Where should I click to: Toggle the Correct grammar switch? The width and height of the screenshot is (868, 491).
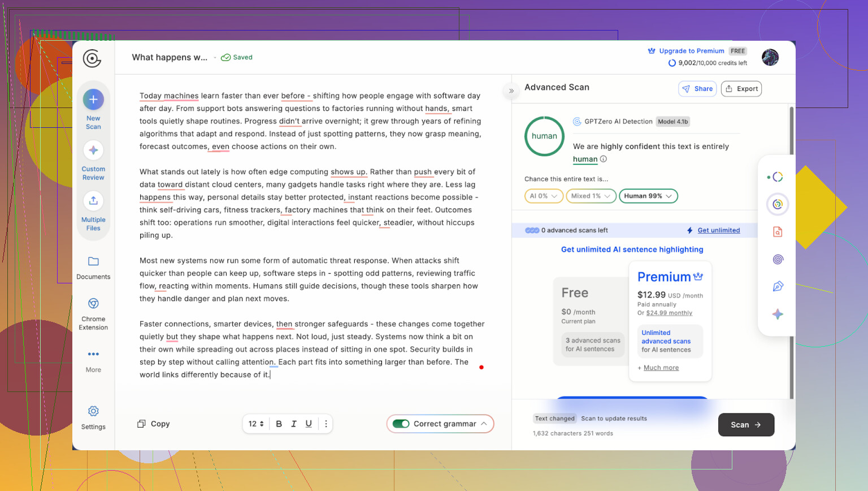pyautogui.click(x=401, y=424)
